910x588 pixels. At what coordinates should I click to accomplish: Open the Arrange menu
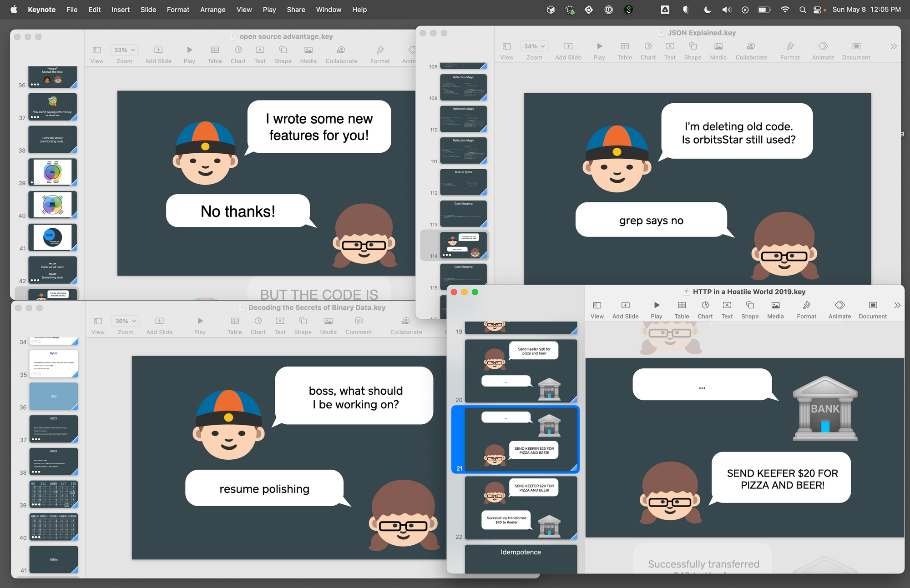212,10
